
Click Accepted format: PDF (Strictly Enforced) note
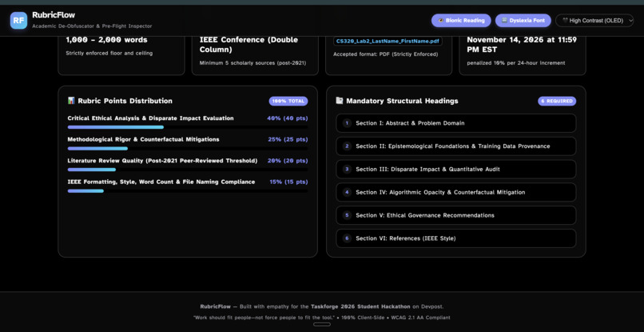(x=386, y=54)
